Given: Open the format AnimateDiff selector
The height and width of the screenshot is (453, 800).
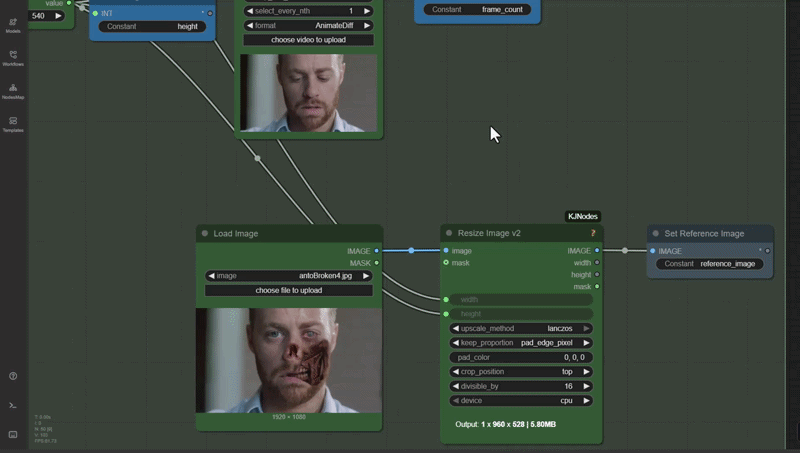Looking at the screenshot, I should pos(309,25).
